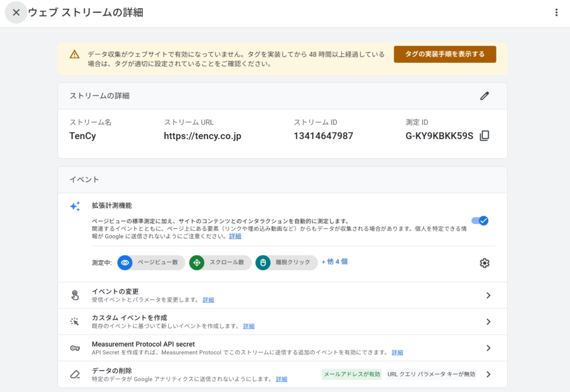Toggle the 拡張計測機能 switch off
The image size is (570, 392).
[480, 221]
